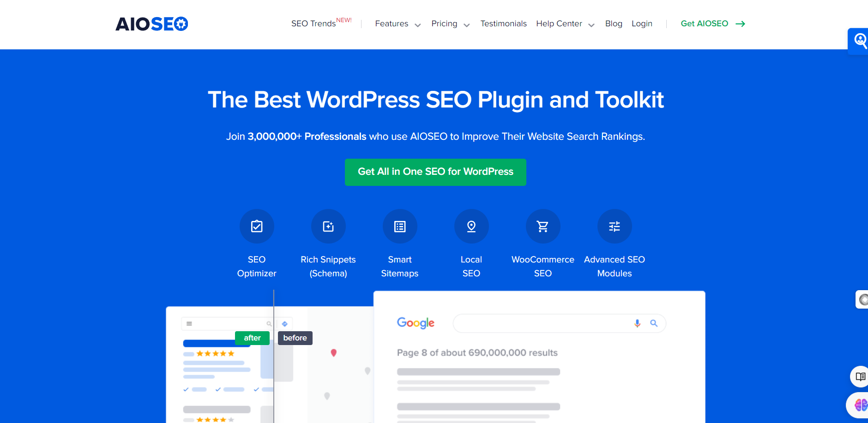Click the Login link
The image size is (868, 423).
pyautogui.click(x=642, y=24)
